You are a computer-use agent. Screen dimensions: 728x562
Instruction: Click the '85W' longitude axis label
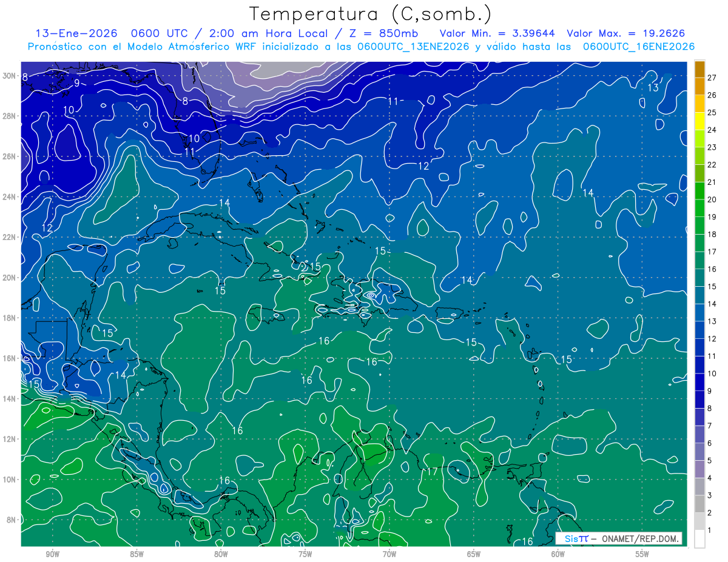tap(136, 554)
